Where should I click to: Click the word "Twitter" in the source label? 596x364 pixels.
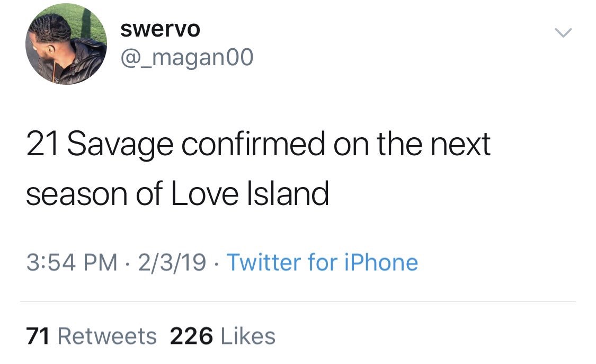(x=261, y=262)
